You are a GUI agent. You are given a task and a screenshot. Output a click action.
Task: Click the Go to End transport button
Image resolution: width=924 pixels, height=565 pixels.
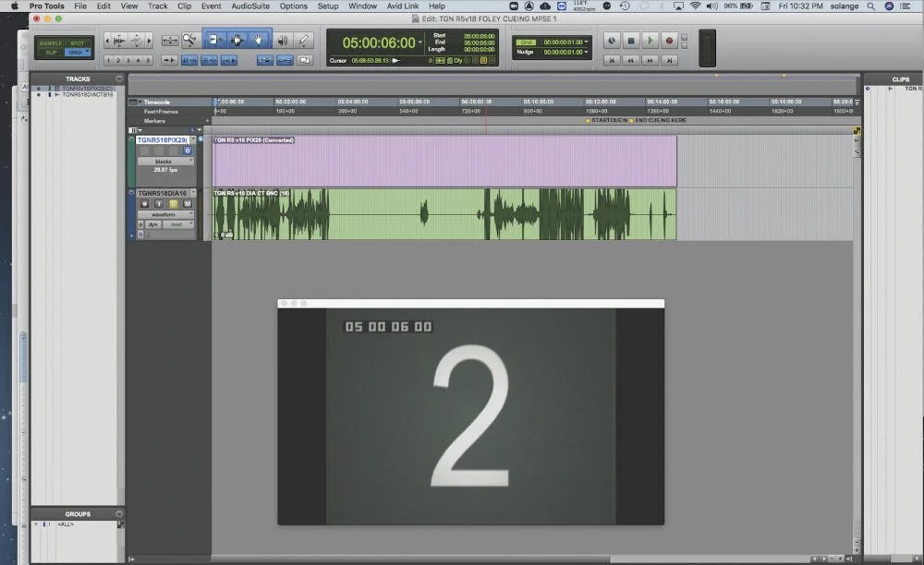pos(669,61)
